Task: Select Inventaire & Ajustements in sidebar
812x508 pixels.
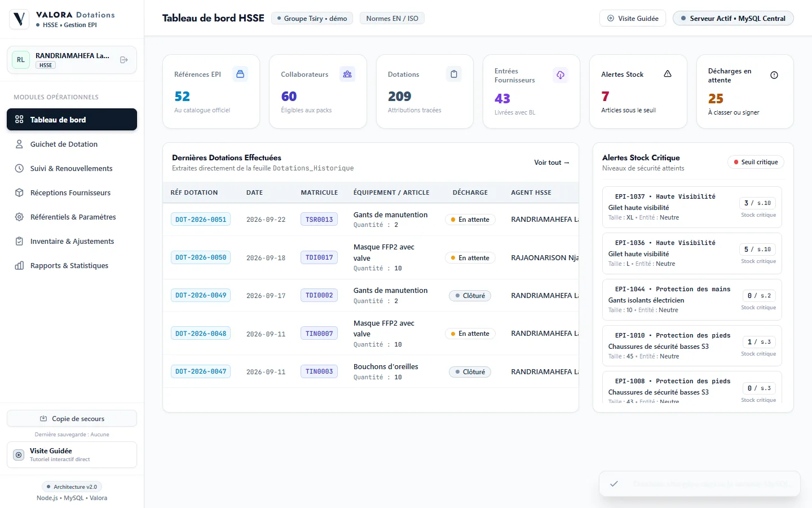Action: click(72, 241)
